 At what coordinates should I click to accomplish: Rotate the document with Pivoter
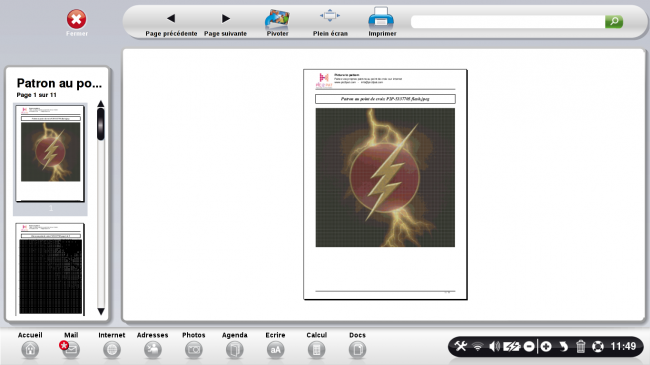[x=277, y=19]
